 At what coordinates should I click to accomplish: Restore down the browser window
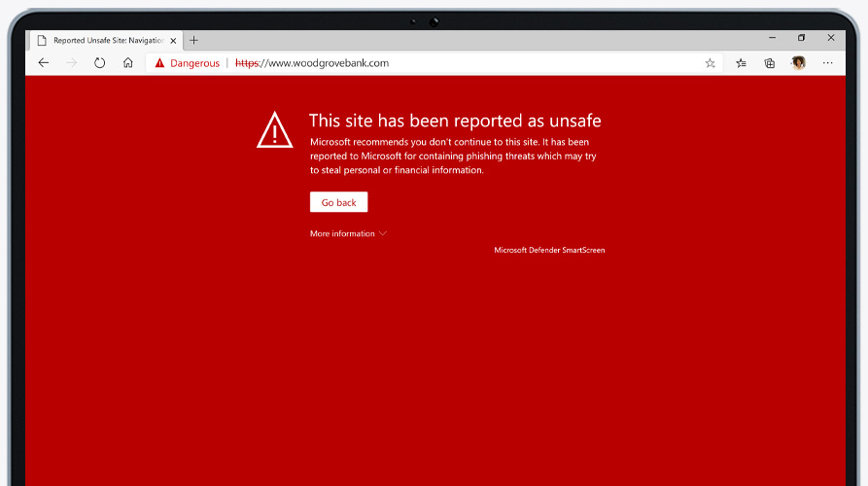point(801,38)
